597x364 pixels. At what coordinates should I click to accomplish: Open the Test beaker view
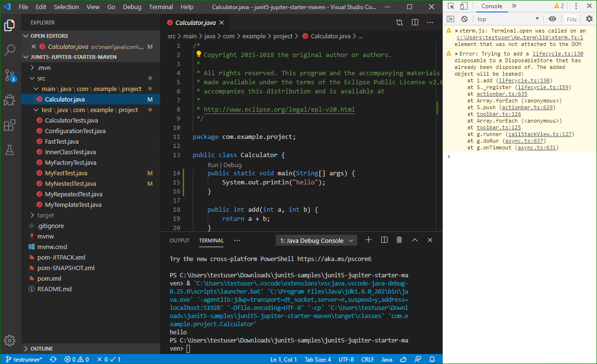click(10, 150)
